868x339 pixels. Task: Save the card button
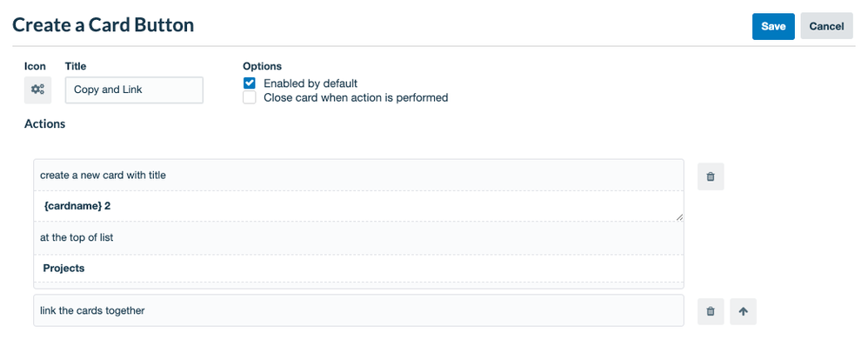point(773,27)
